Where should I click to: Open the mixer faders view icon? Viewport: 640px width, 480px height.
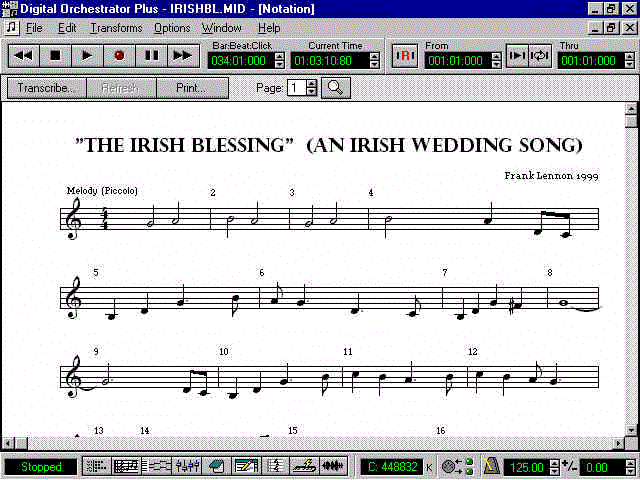coord(187,467)
